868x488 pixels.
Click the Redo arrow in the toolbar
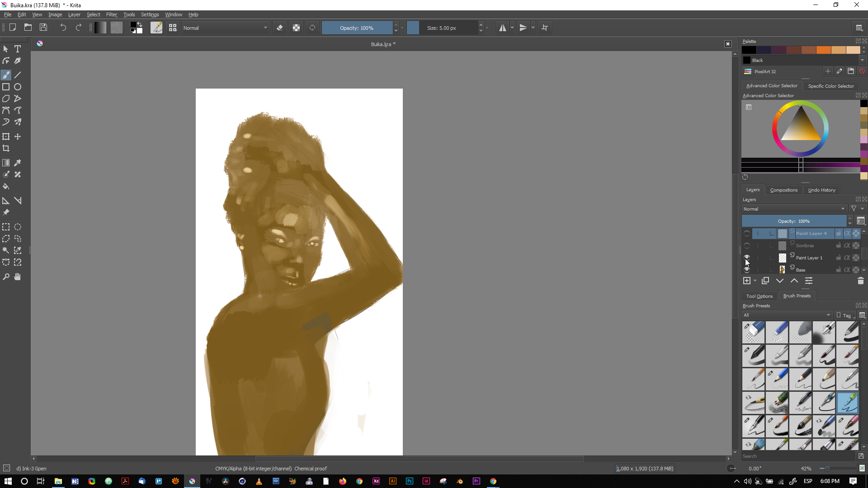click(x=78, y=28)
